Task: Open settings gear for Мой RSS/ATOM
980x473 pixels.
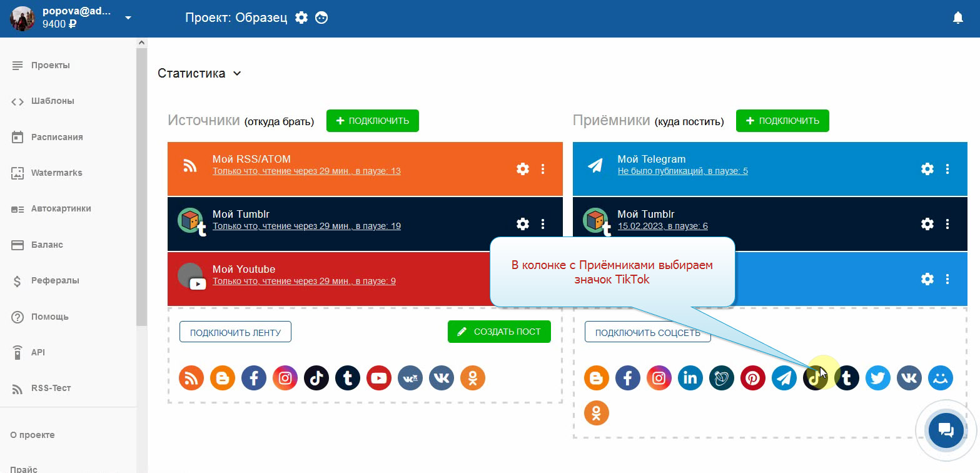Action: (x=522, y=169)
